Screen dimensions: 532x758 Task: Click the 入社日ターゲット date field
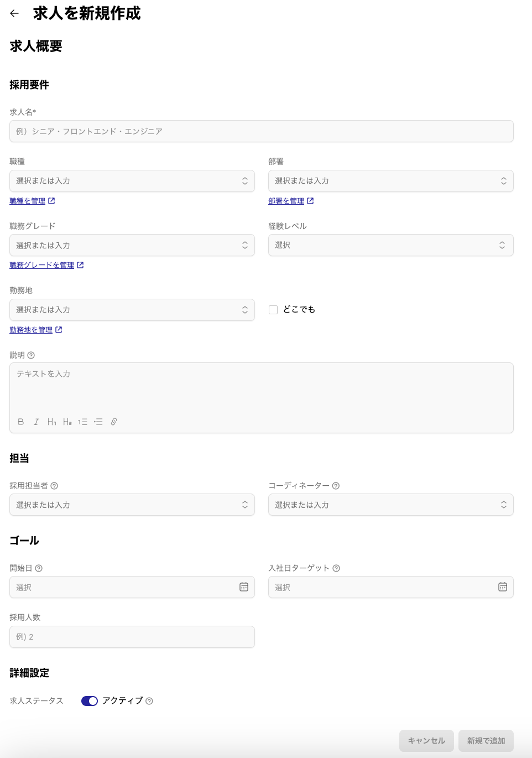(x=391, y=587)
